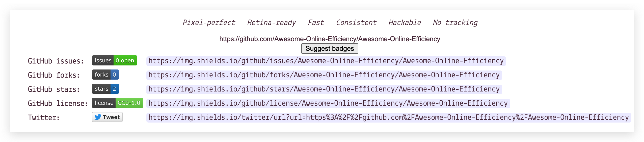Click the CC0-1.0 license badge
This screenshot has width=644, height=142.
(x=117, y=103)
